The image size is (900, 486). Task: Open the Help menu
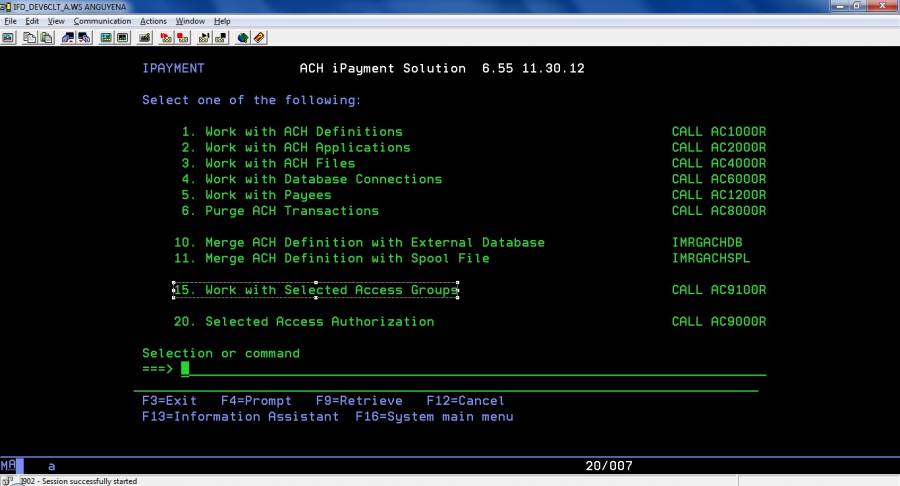pos(222,21)
